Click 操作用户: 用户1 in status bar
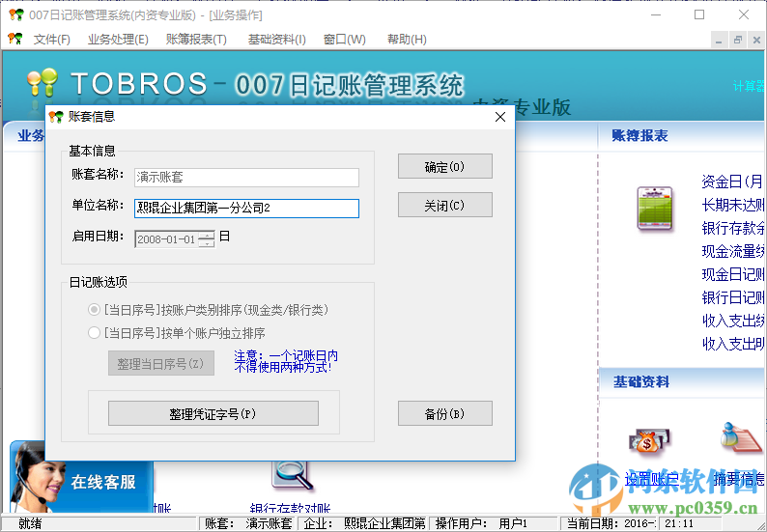The height and width of the screenshot is (532, 767). coord(481,523)
